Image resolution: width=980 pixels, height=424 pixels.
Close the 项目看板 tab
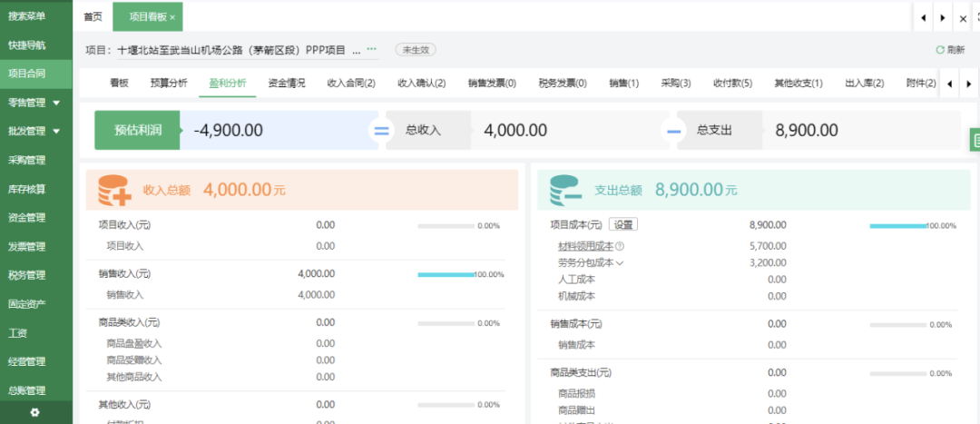tap(172, 17)
